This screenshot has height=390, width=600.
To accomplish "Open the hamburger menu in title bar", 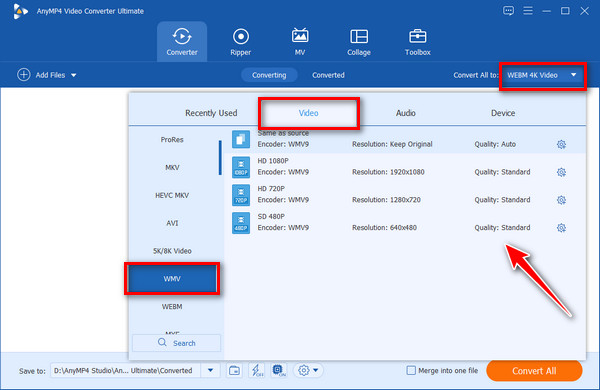I will [528, 11].
